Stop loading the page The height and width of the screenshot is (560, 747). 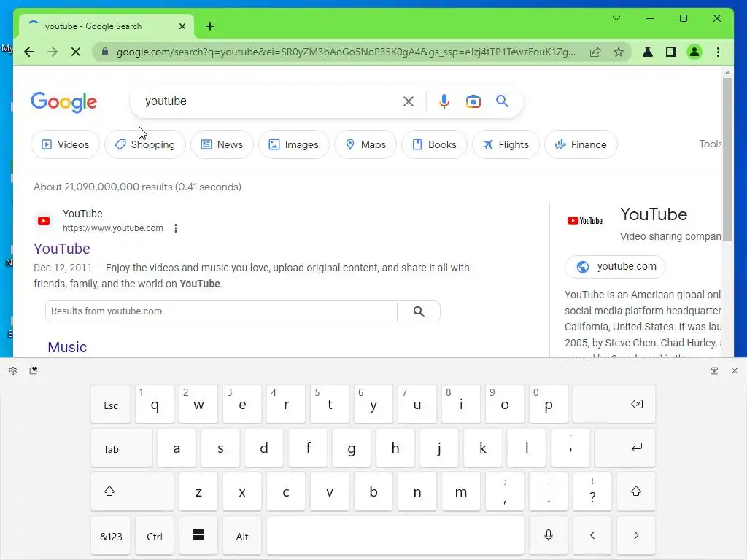click(x=76, y=52)
